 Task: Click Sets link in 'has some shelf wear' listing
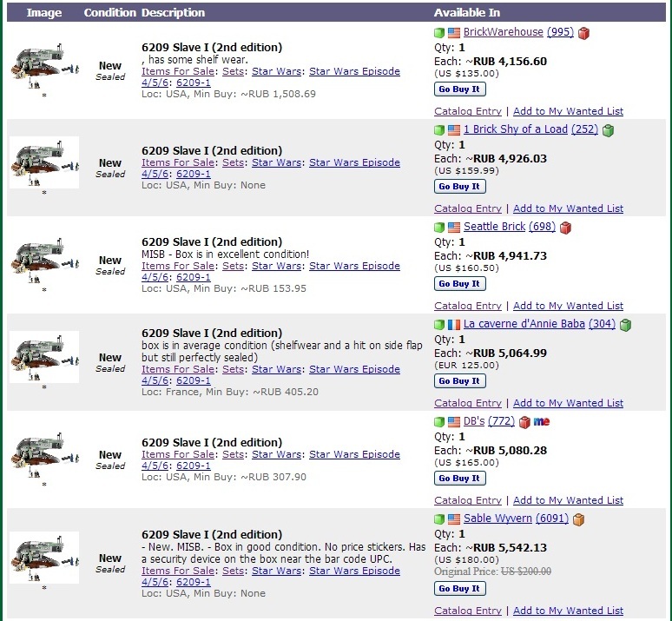coord(234,71)
